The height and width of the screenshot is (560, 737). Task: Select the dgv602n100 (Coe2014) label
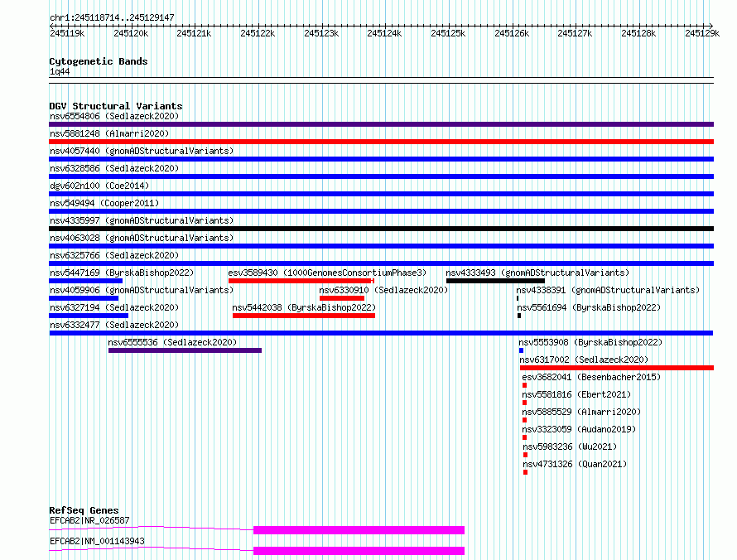tap(99, 186)
